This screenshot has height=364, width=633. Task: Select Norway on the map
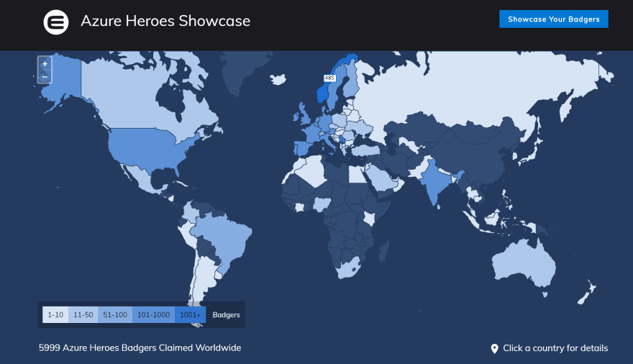pyautogui.click(x=322, y=94)
